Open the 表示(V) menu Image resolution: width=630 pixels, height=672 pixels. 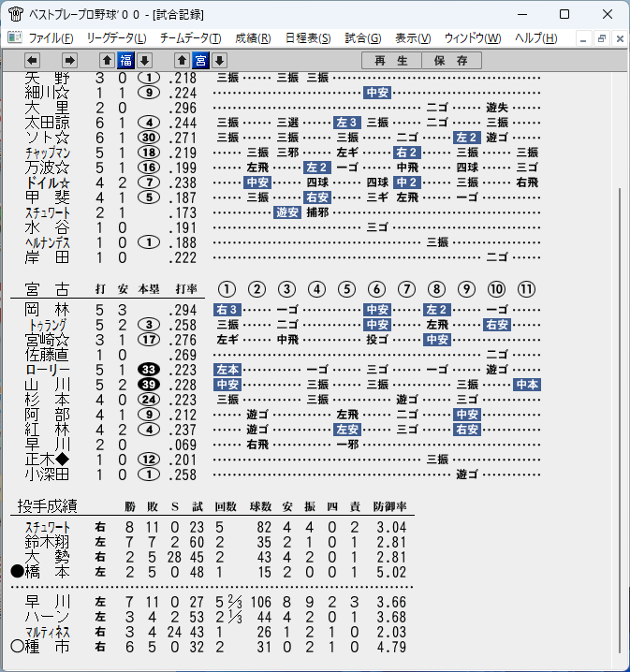point(413,38)
